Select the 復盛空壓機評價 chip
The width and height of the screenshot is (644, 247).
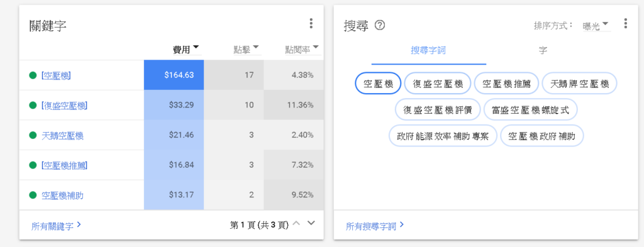[438, 109]
